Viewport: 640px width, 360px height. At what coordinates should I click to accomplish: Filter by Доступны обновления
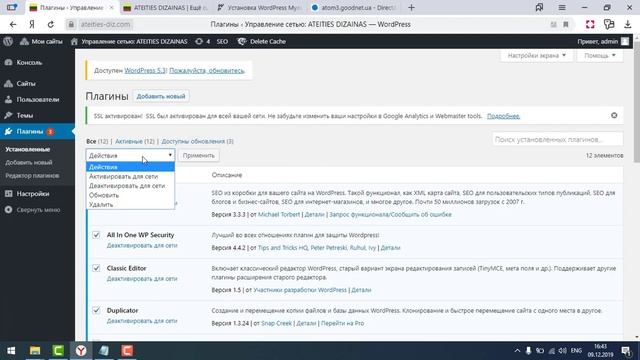193,141
